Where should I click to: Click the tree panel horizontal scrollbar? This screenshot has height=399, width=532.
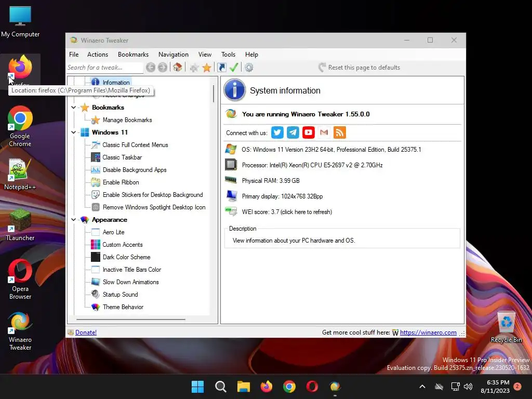pos(131,320)
